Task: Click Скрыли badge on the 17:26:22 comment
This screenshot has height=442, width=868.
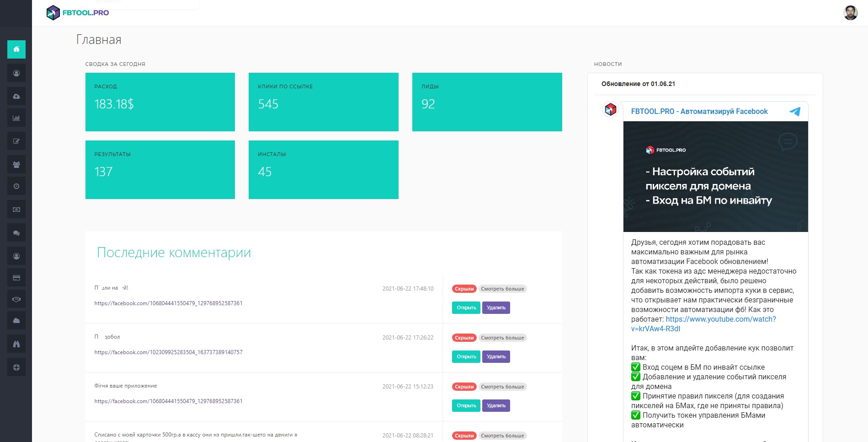Action: pos(464,338)
